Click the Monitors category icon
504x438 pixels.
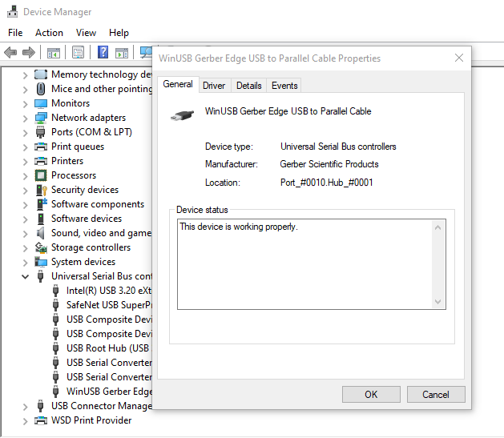click(41, 103)
